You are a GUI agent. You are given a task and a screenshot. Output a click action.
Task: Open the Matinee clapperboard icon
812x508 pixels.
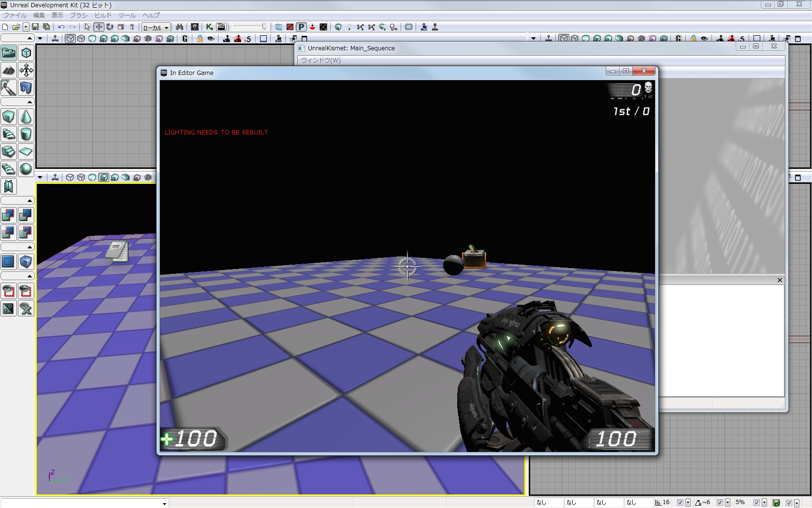point(221,27)
